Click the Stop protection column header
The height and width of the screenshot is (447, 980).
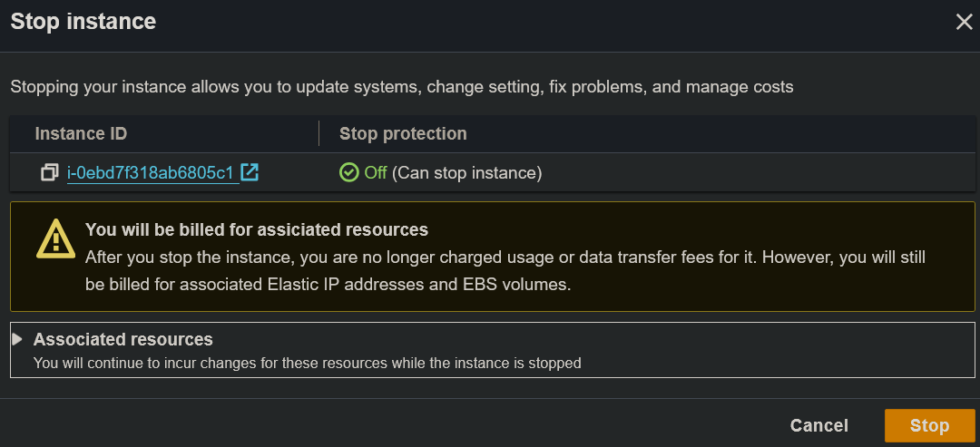click(403, 134)
